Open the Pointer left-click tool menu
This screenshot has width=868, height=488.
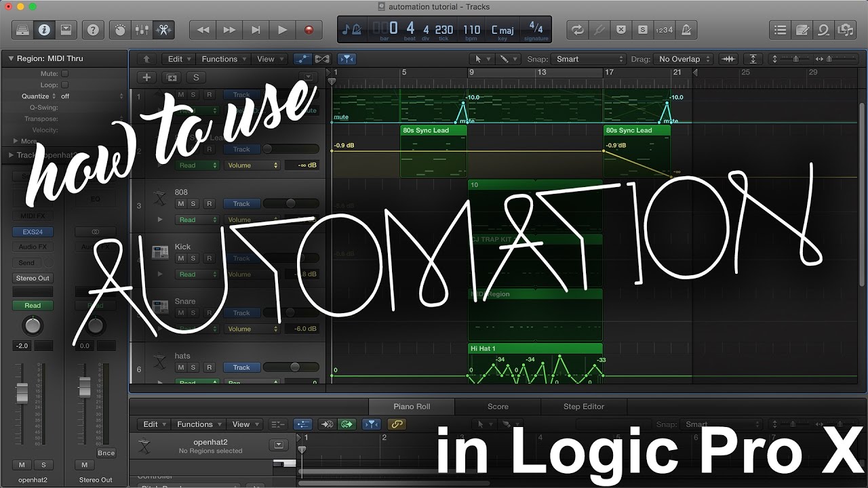coord(482,59)
